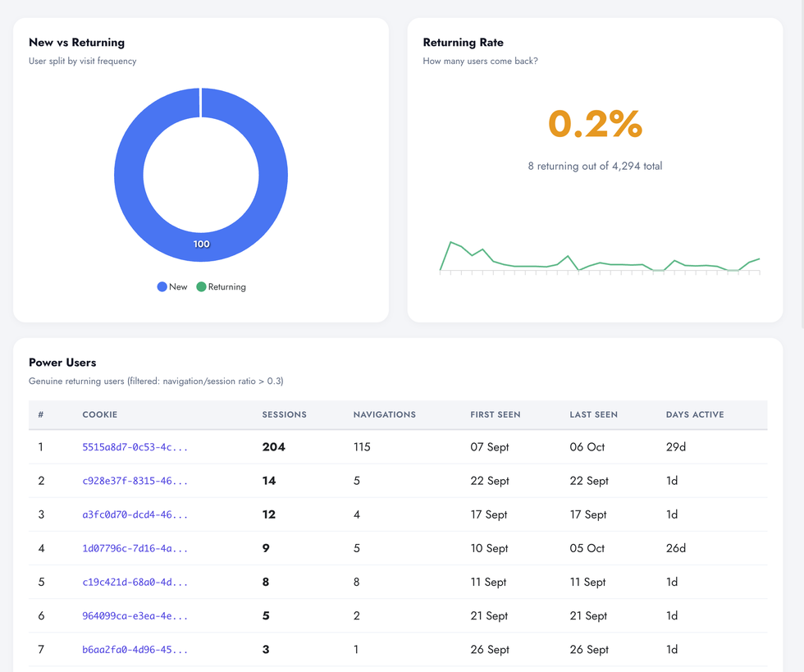Image resolution: width=804 pixels, height=672 pixels.
Task: Click the Power Users section title
Action: [x=62, y=363]
